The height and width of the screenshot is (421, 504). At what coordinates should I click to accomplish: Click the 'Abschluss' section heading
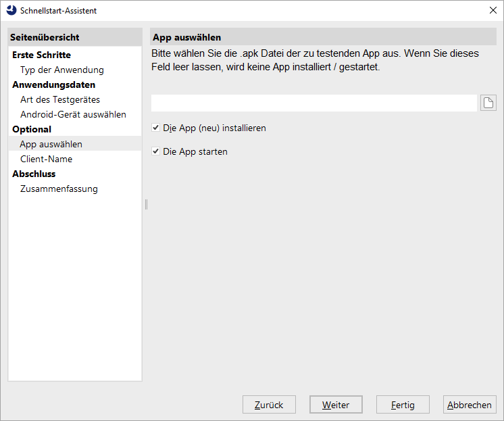(x=34, y=174)
